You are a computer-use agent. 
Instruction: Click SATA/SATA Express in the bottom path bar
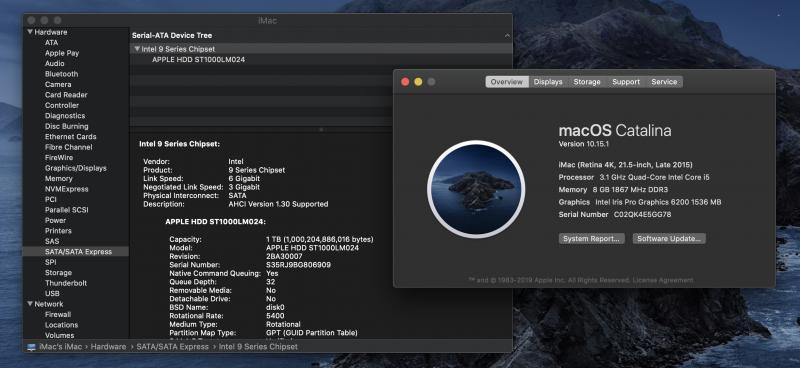pyautogui.click(x=172, y=347)
